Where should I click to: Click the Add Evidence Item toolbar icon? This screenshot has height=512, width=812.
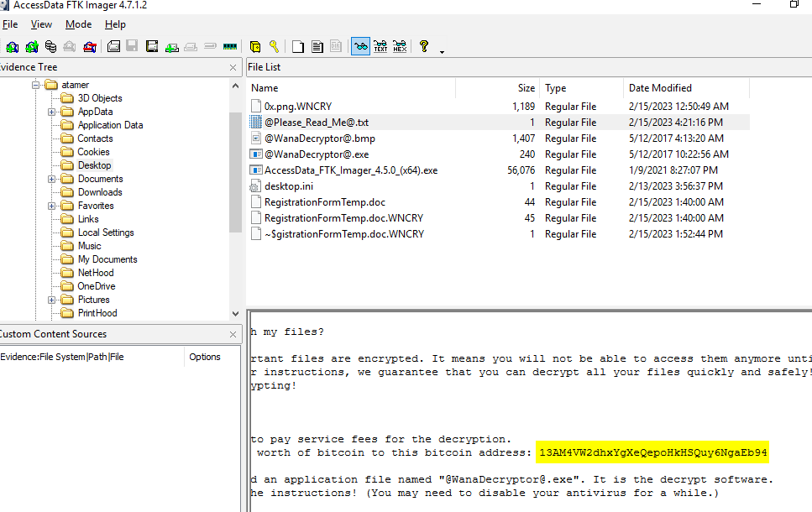(x=13, y=47)
